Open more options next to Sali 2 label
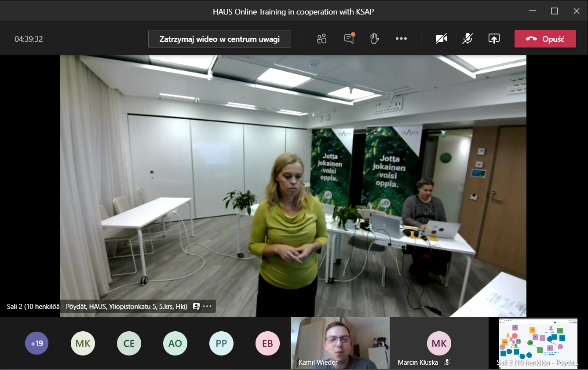588x370 pixels. pos(207,306)
